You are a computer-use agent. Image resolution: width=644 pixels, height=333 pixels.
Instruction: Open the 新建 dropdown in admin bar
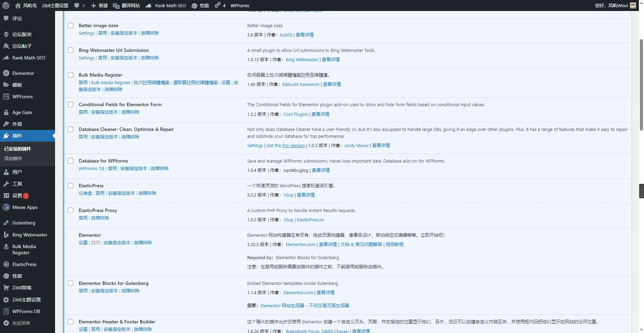click(99, 5)
